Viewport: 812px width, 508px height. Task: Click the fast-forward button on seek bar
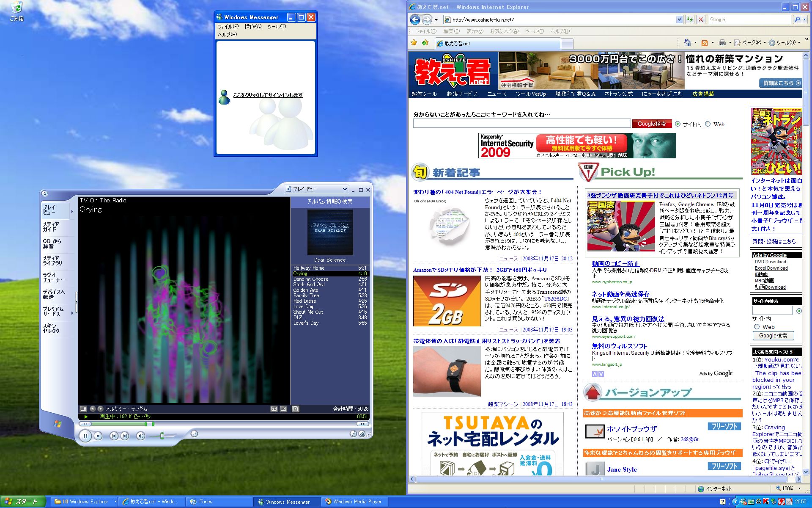(362, 424)
